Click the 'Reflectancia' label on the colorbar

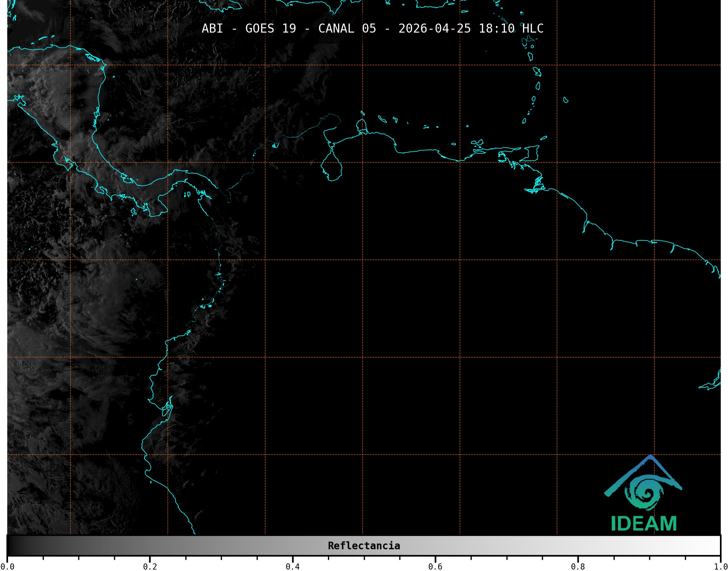364,546
